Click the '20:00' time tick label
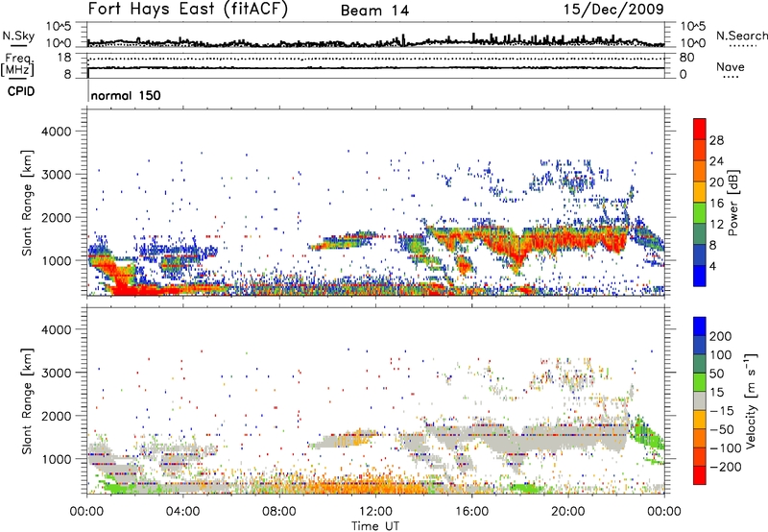This screenshot has height=532, width=768. [568, 512]
